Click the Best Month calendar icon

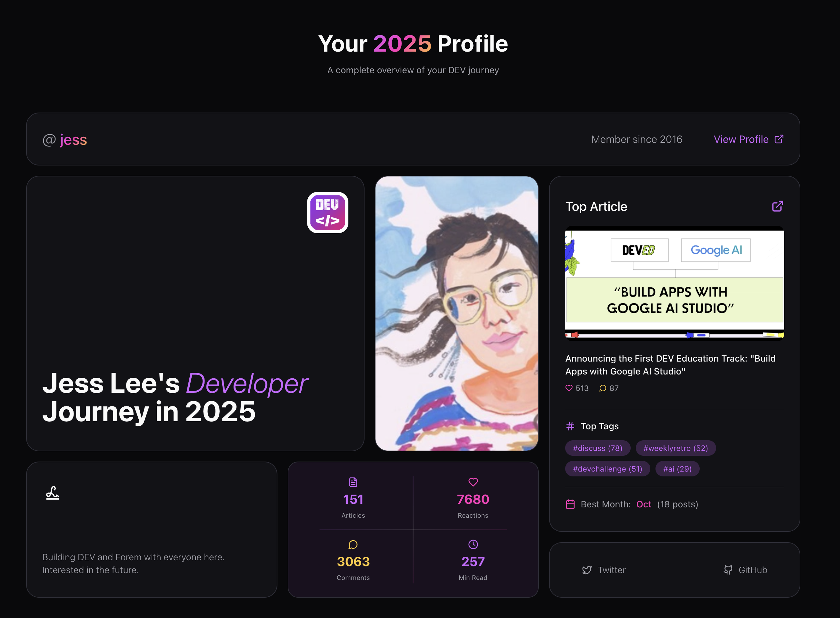570,504
